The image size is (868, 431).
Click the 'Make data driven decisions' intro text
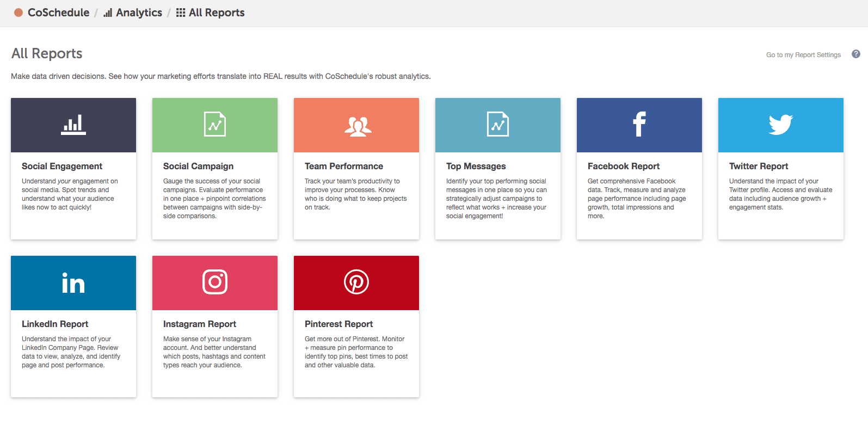coord(221,76)
